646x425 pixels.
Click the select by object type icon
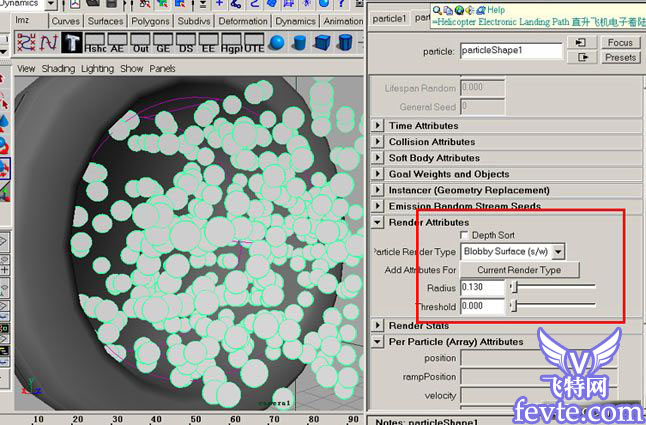(x=163, y=4)
